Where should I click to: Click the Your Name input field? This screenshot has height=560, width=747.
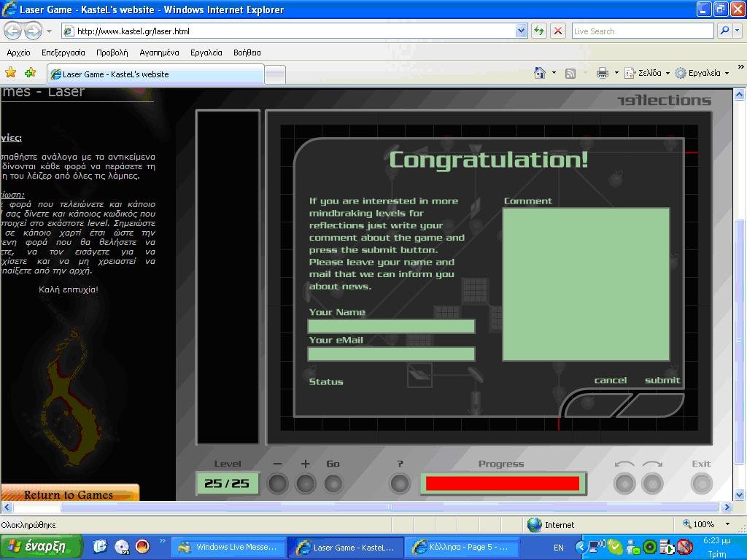(x=391, y=326)
